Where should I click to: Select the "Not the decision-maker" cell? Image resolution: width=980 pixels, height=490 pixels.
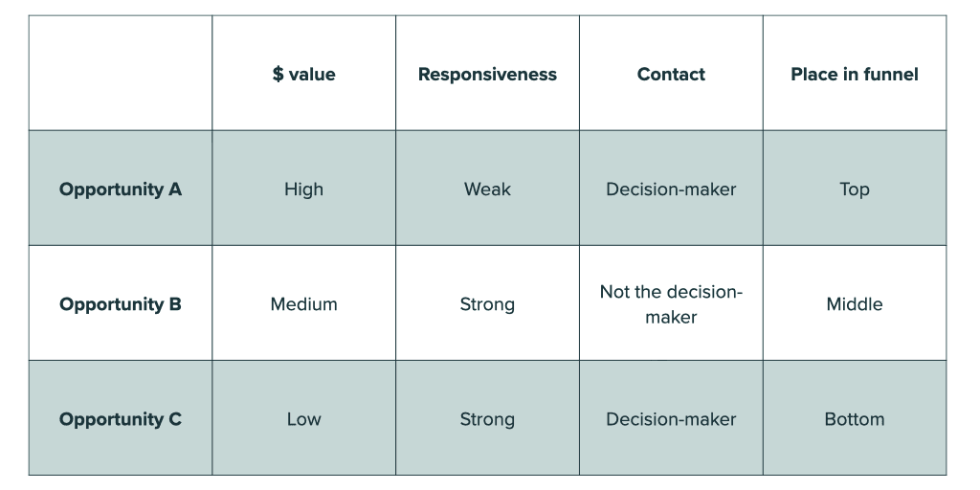point(671,304)
